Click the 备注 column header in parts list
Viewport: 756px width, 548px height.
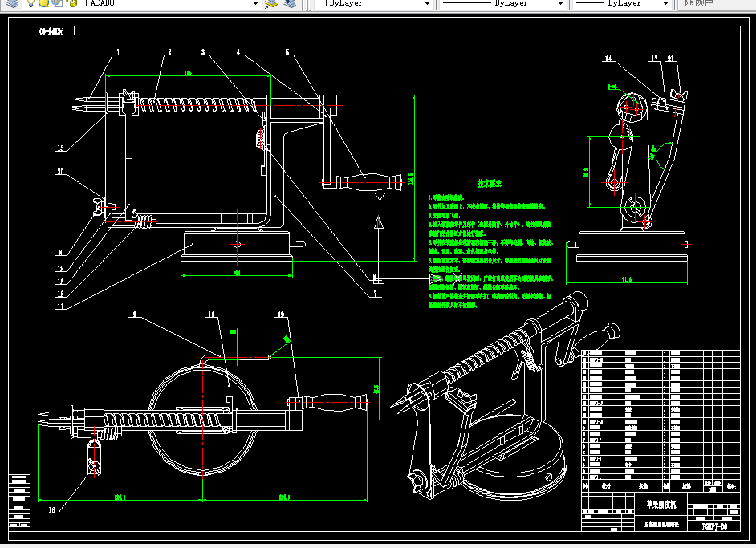click(x=731, y=486)
